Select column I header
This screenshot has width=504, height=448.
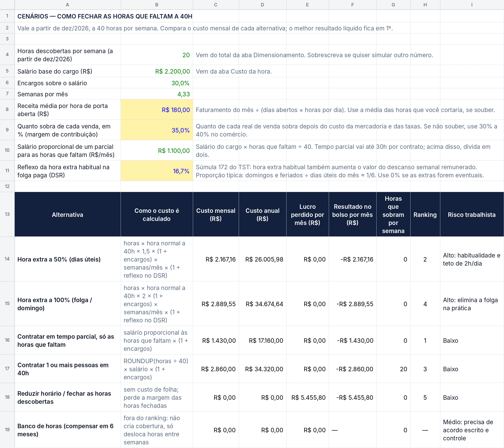pos(472,5)
